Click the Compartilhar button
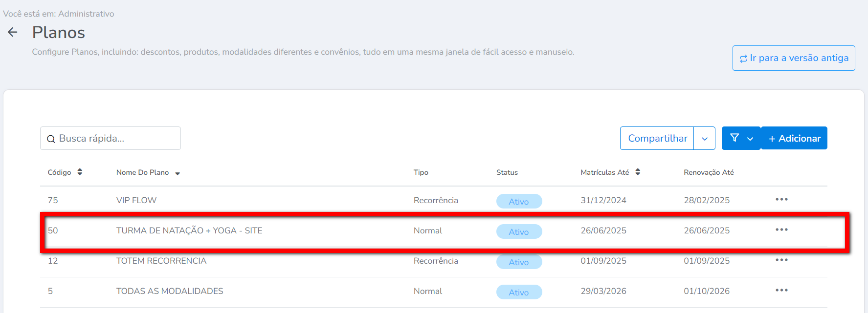This screenshot has width=868, height=313. tap(657, 138)
